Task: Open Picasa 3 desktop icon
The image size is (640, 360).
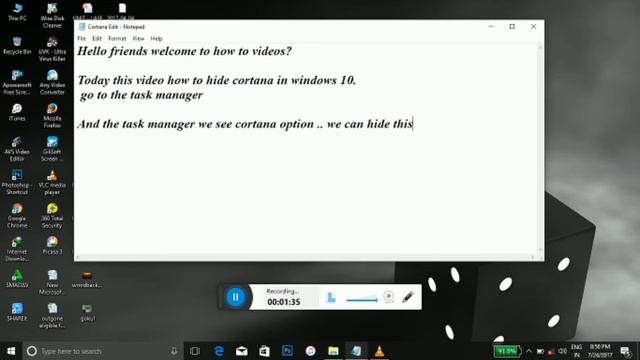Action: pyautogui.click(x=52, y=246)
